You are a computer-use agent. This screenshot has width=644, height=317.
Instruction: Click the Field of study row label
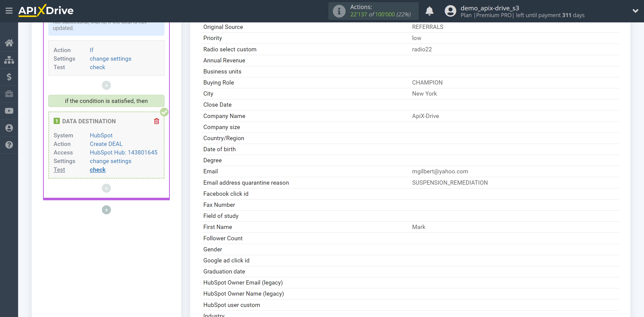221,216
